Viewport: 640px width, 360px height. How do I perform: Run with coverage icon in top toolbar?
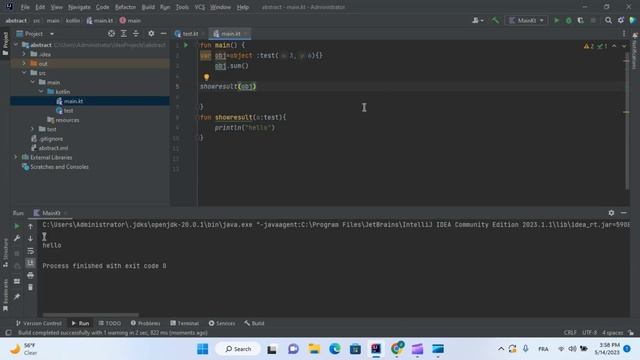tap(580, 20)
